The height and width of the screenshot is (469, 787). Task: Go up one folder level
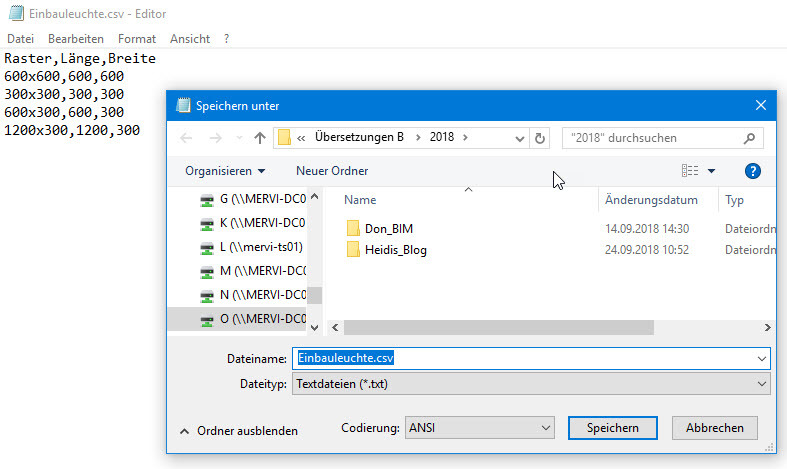[x=259, y=138]
